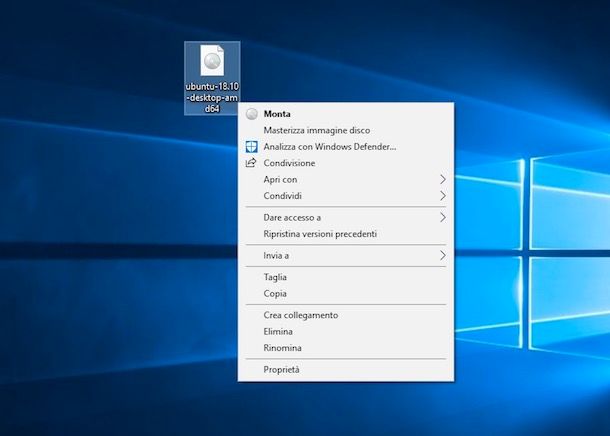
Task: Click the Windows Defender shield icon
Action: click(x=252, y=147)
